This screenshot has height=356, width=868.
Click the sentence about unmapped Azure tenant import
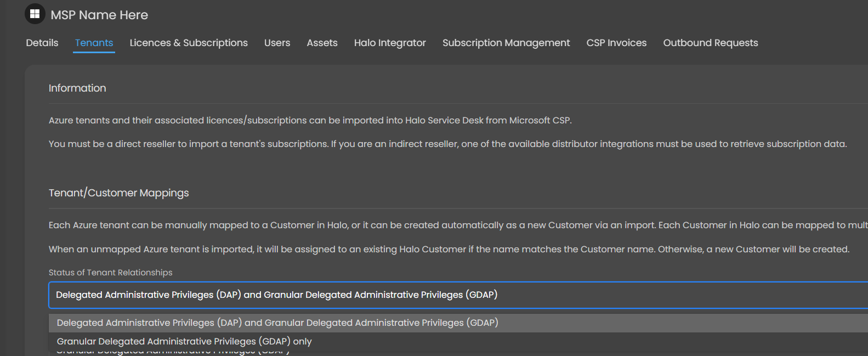449,249
